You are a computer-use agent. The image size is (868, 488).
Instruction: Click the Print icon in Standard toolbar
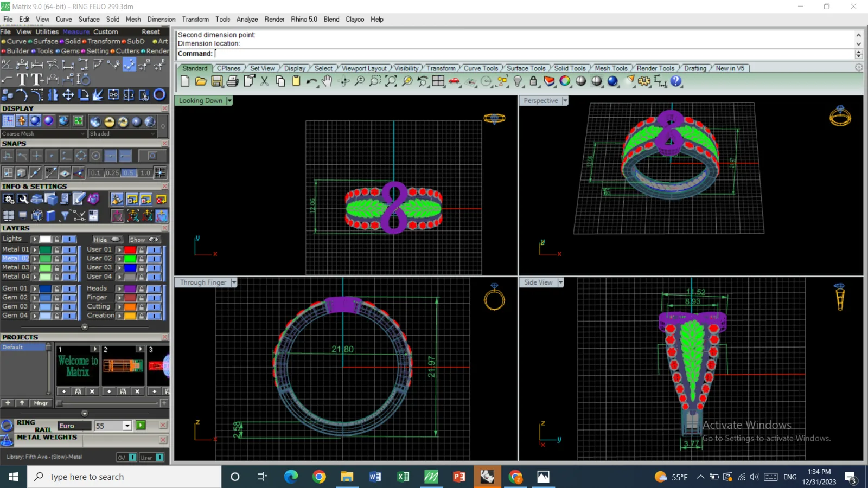pos(233,81)
